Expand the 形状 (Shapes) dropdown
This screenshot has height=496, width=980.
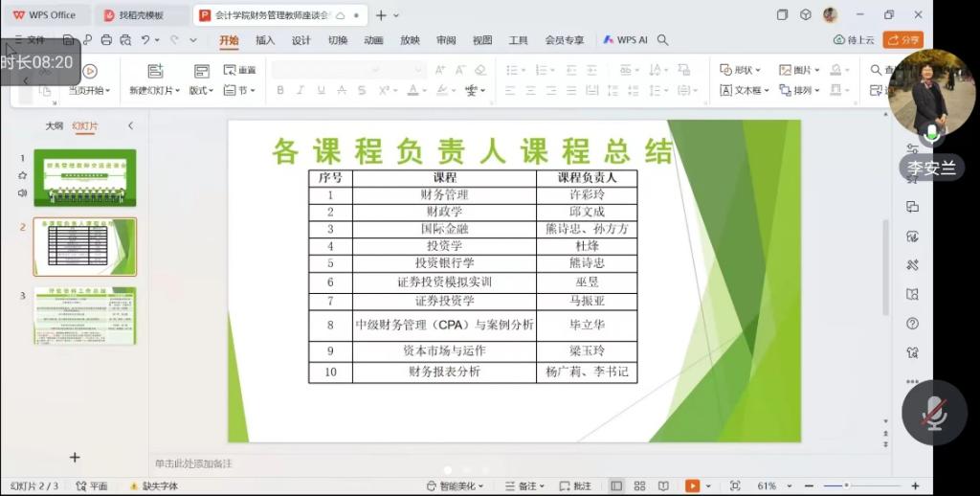coord(741,70)
